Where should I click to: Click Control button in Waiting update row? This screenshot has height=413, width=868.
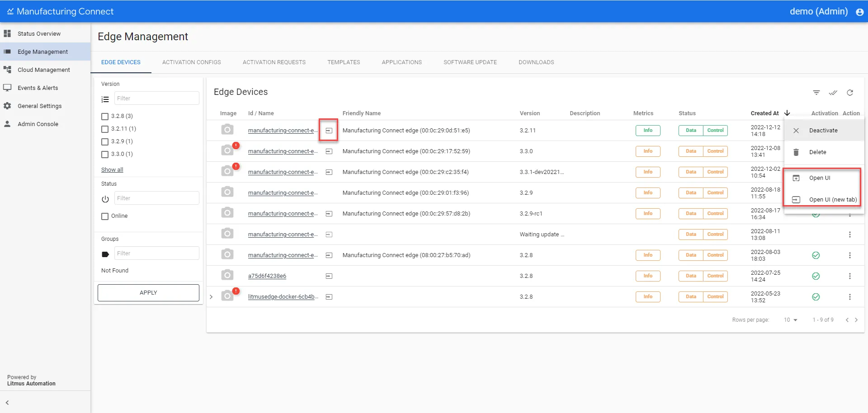coord(715,235)
